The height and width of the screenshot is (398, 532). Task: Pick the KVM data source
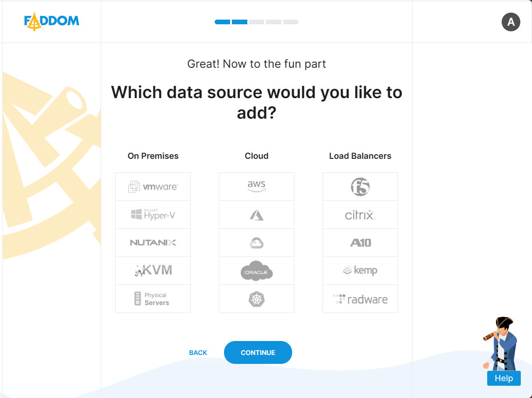153,271
